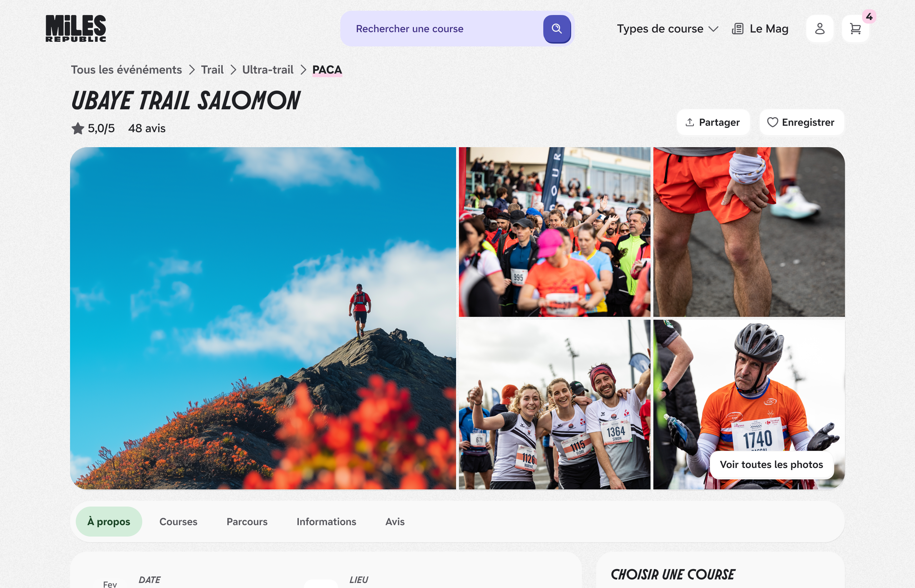The width and height of the screenshot is (915, 588).
Task: Open the mountain trail runner photo
Action: (x=263, y=318)
